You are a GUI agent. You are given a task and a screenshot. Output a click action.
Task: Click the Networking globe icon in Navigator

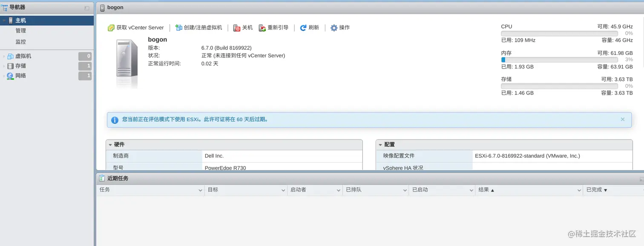point(11,76)
